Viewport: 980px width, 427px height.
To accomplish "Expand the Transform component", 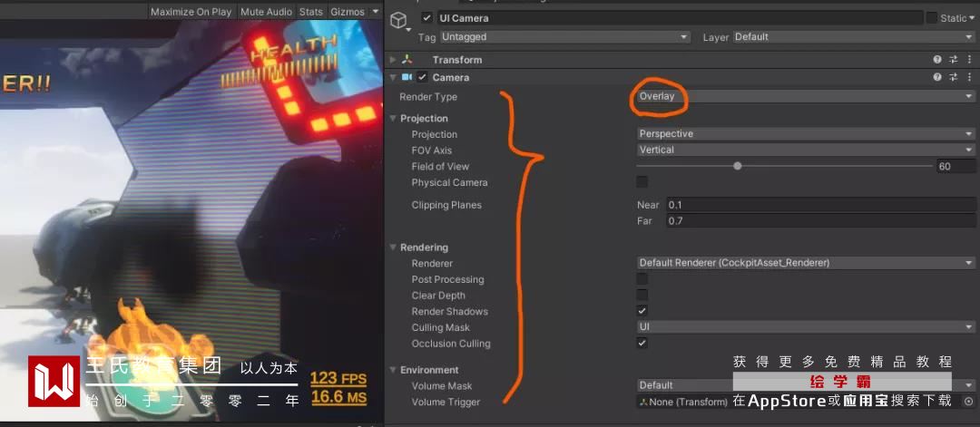I will click(x=393, y=60).
